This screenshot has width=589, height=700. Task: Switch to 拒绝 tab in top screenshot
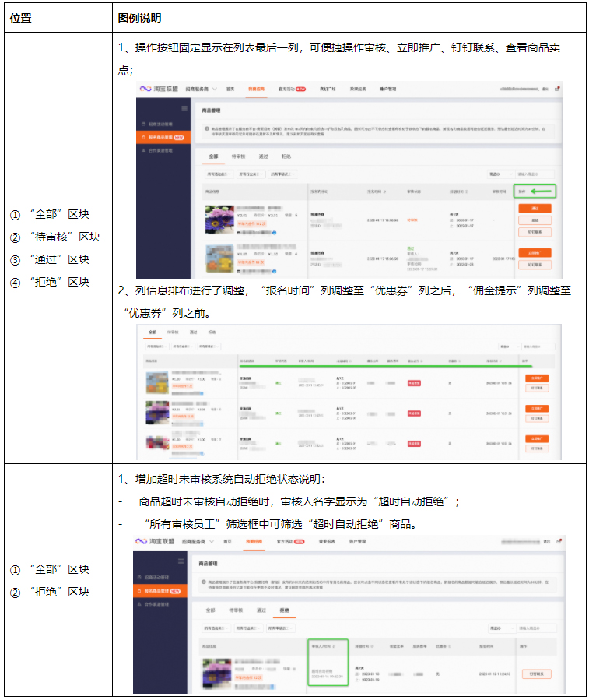(286, 157)
